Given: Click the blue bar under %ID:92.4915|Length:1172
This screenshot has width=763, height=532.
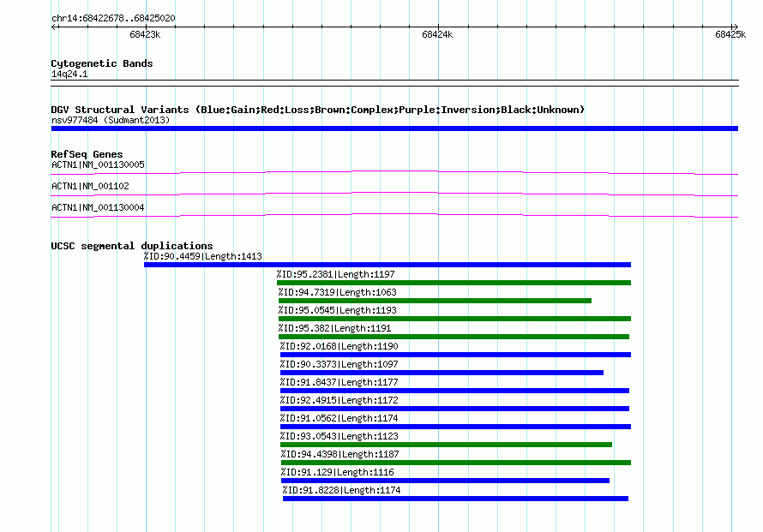Looking at the screenshot, I should tap(454, 409).
